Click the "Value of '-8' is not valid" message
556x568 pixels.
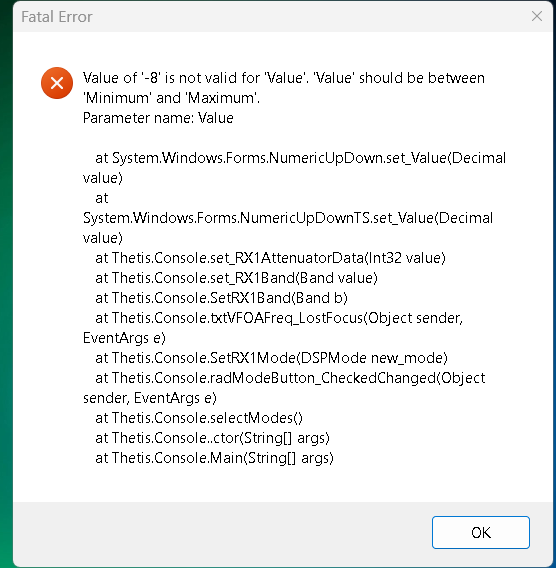point(284,88)
